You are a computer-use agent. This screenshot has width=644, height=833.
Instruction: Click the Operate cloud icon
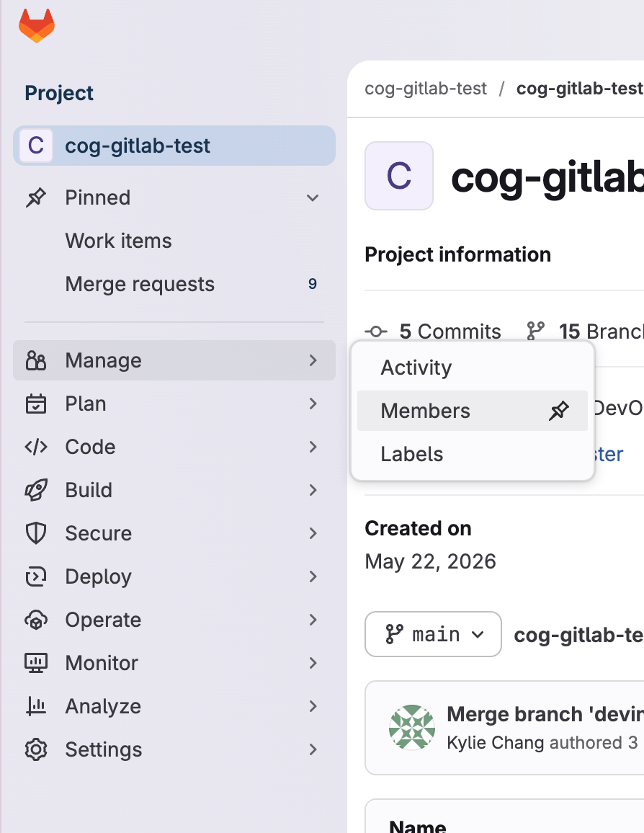point(36,620)
